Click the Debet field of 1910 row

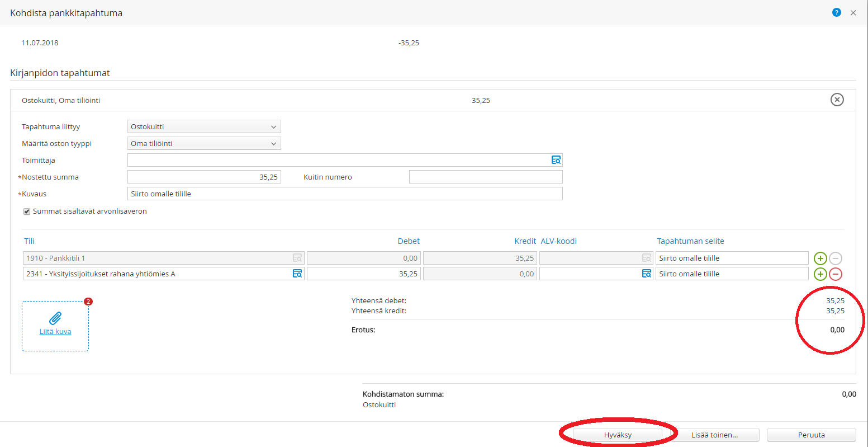[364, 258]
